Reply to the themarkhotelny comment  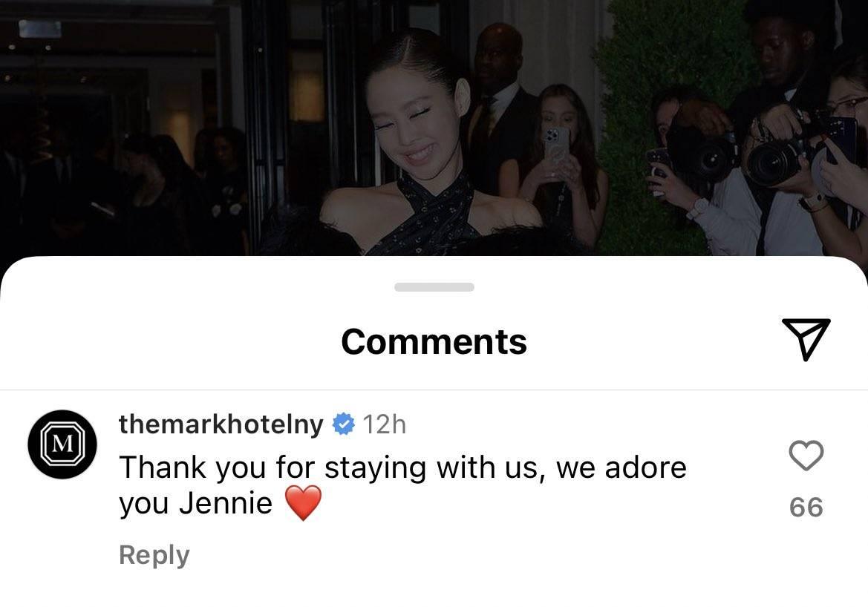[x=154, y=555]
